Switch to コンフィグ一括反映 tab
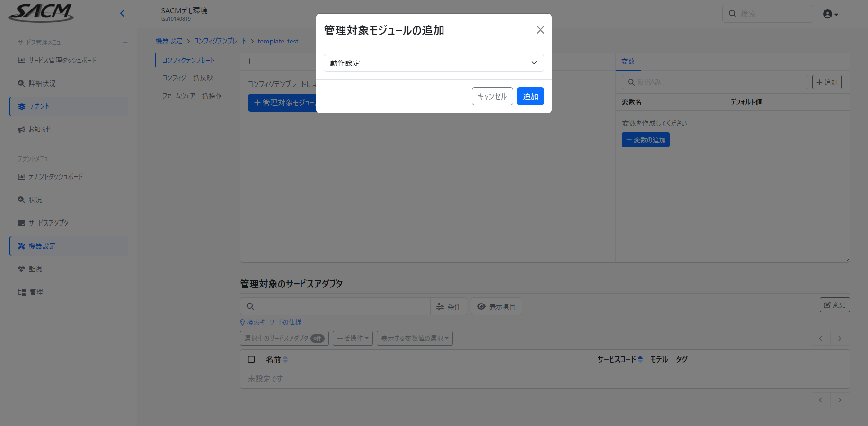Viewport: 868px width, 426px height. click(x=188, y=78)
